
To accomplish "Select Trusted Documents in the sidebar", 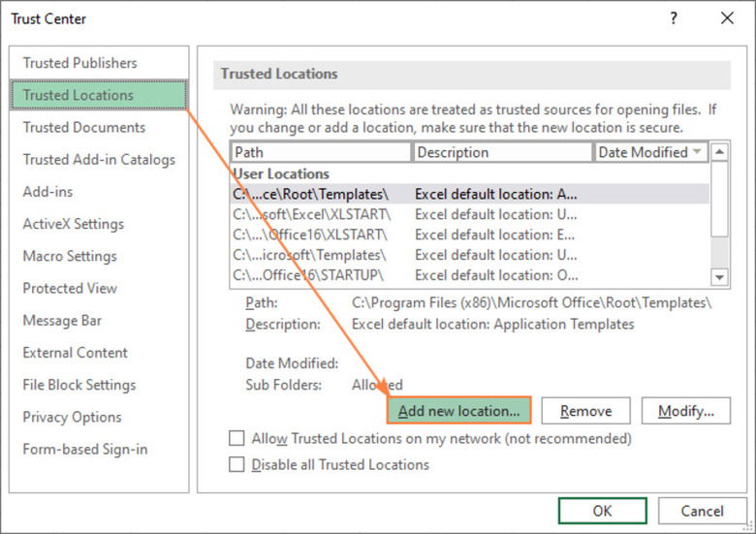I will coord(84,128).
